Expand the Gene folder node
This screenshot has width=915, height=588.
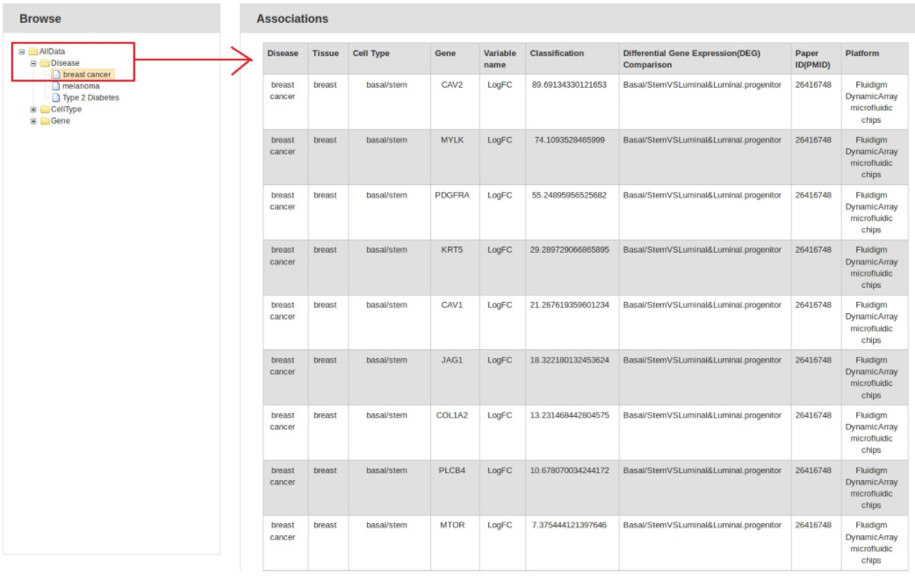tap(33, 121)
